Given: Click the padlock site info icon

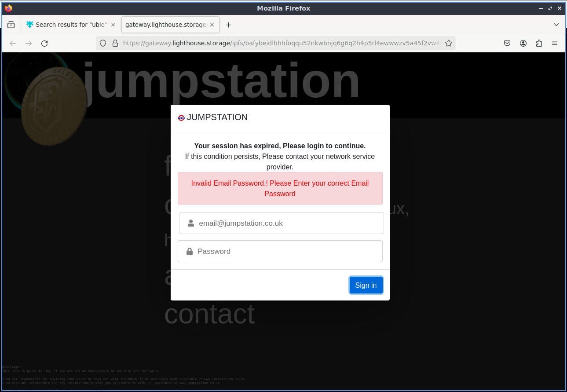Looking at the screenshot, I should 115,43.
